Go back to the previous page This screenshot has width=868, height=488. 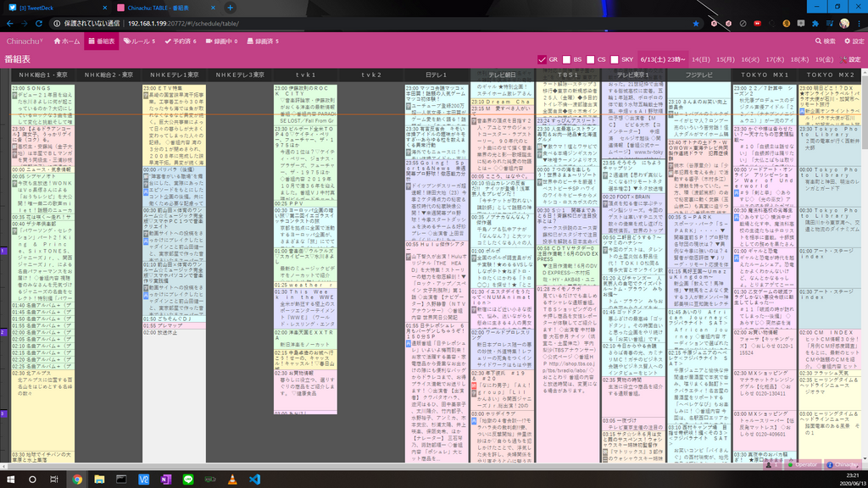click(10, 24)
